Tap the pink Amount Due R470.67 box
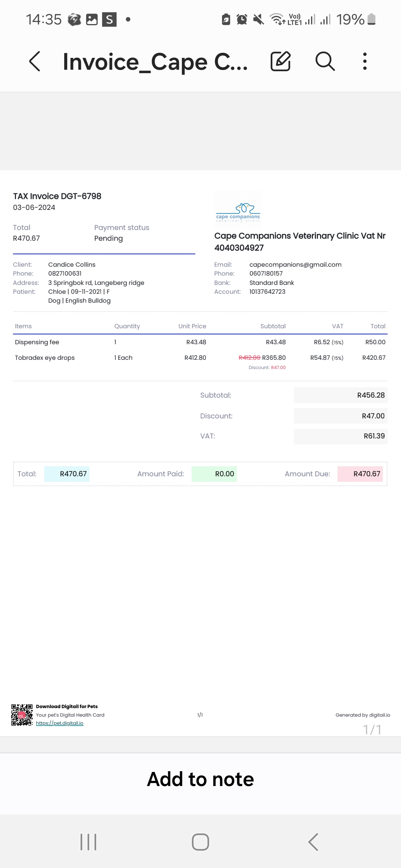The height and width of the screenshot is (868, 401). (360, 474)
